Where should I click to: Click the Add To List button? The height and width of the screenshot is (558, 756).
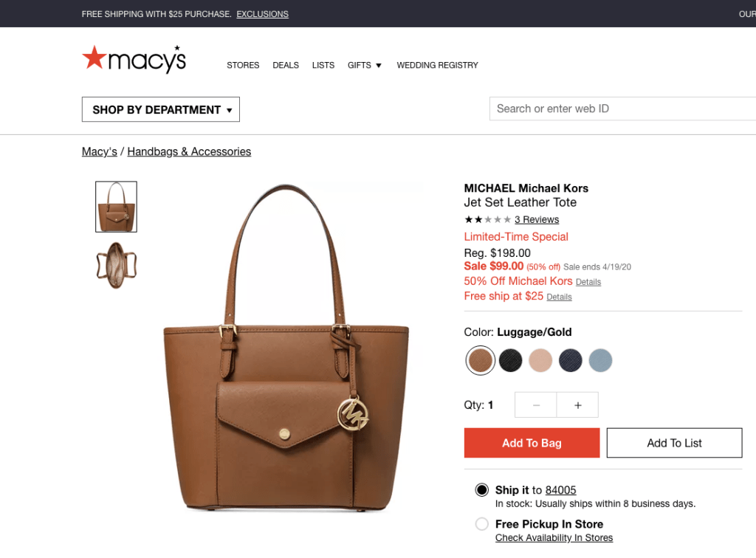click(674, 443)
